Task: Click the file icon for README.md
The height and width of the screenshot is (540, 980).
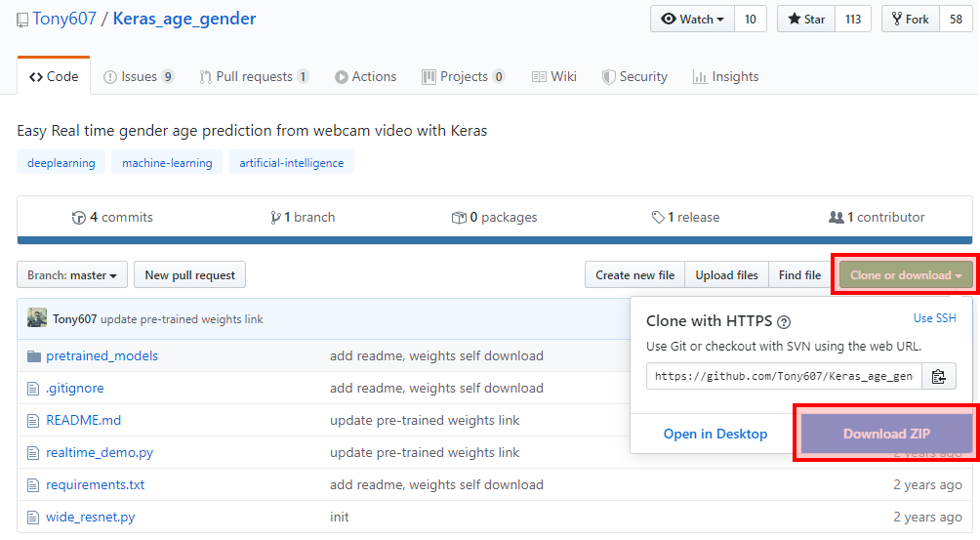Action: 33,421
